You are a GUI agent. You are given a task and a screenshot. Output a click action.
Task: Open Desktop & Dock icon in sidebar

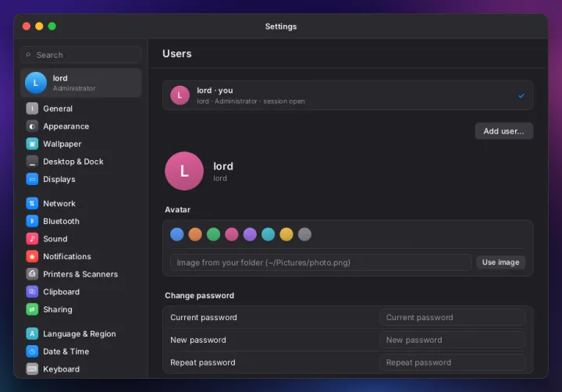(32, 162)
